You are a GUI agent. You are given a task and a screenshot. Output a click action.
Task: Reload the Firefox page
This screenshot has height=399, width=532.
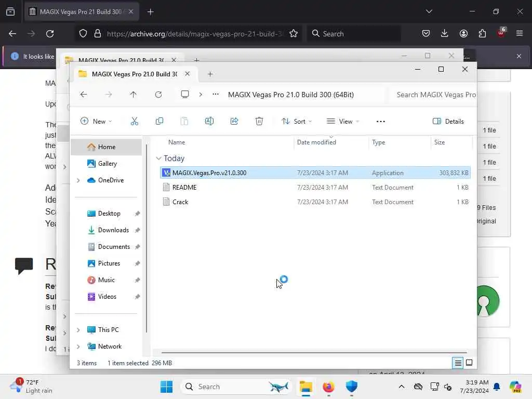click(x=50, y=34)
